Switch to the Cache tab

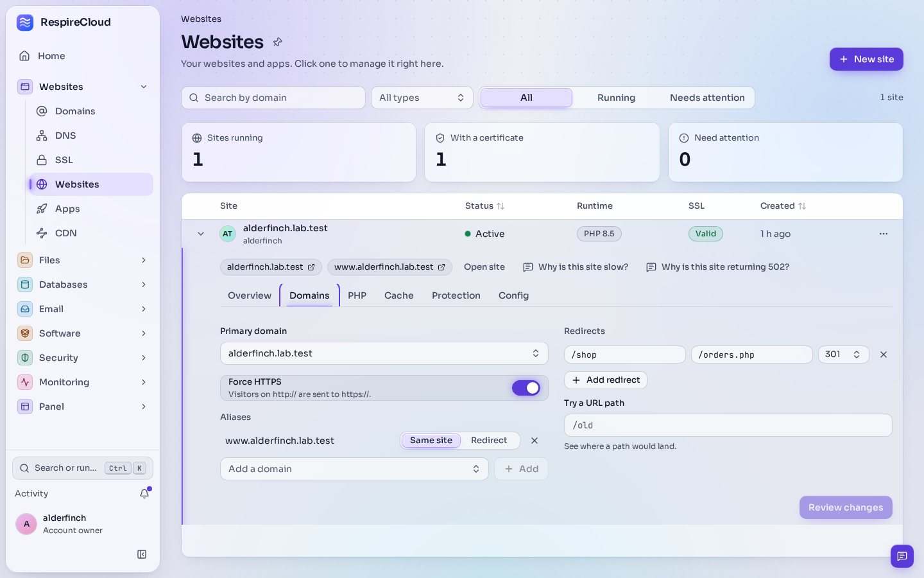(399, 295)
